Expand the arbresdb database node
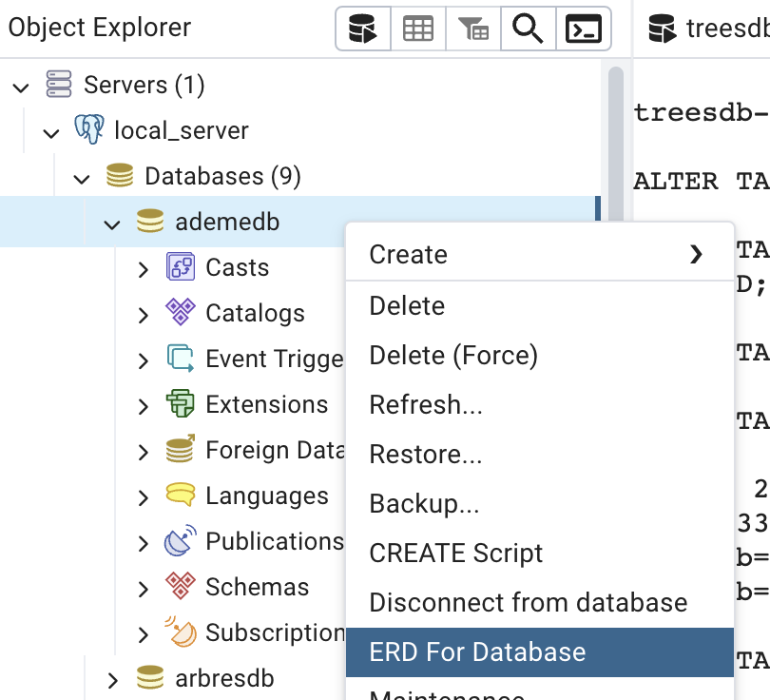This screenshot has height=700, width=770. pyautogui.click(x=113, y=679)
